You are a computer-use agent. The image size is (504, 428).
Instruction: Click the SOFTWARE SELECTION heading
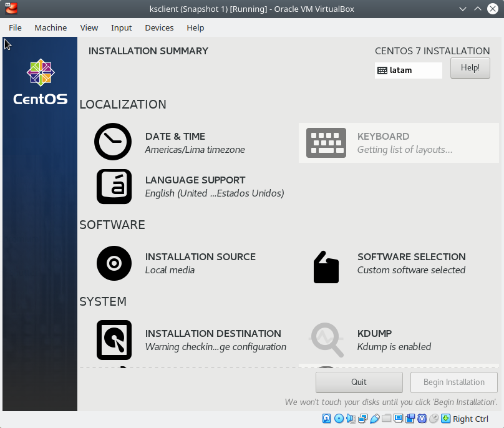coord(412,256)
